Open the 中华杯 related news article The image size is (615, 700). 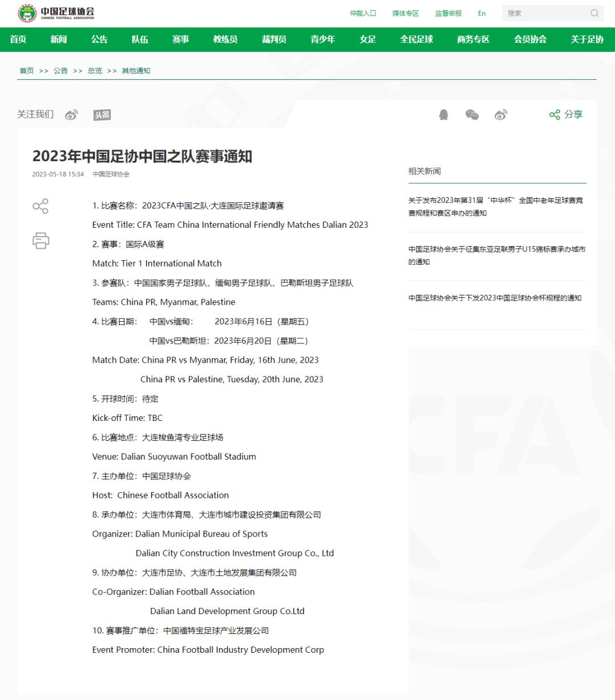click(x=497, y=207)
